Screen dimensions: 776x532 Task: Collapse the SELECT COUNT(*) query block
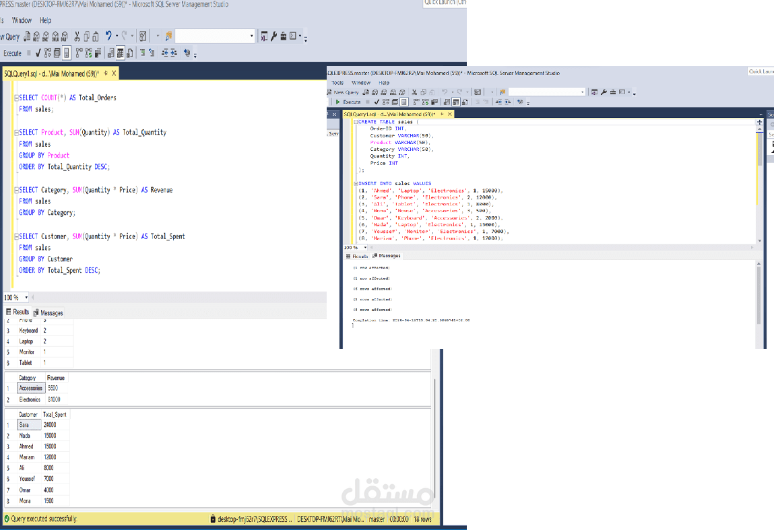tap(16, 98)
